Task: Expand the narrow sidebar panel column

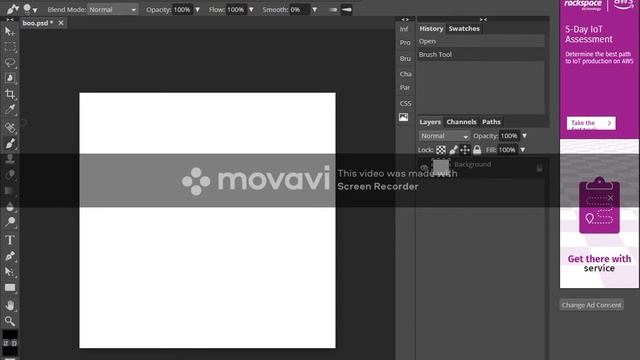Action: (405, 19)
